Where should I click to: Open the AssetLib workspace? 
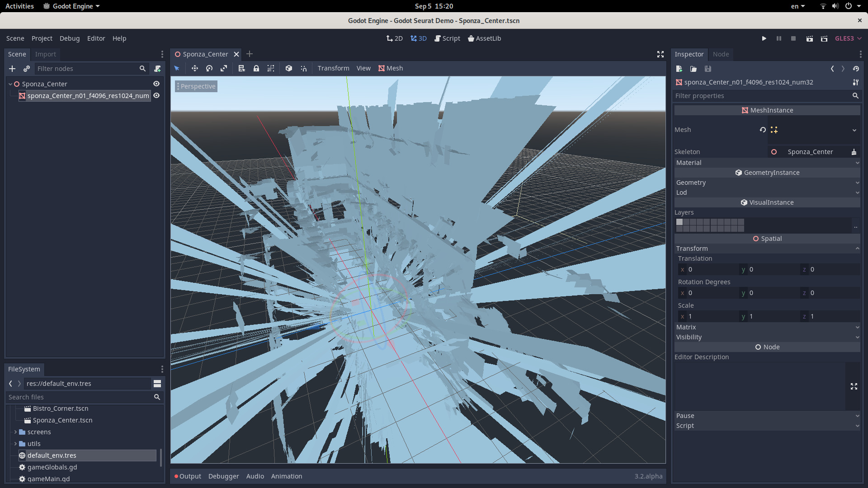(x=484, y=38)
